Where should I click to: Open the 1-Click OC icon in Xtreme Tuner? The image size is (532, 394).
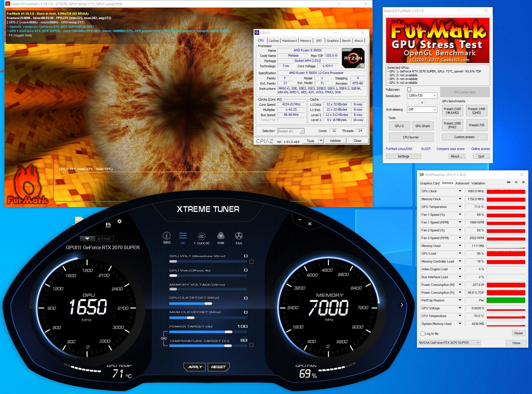point(201,238)
